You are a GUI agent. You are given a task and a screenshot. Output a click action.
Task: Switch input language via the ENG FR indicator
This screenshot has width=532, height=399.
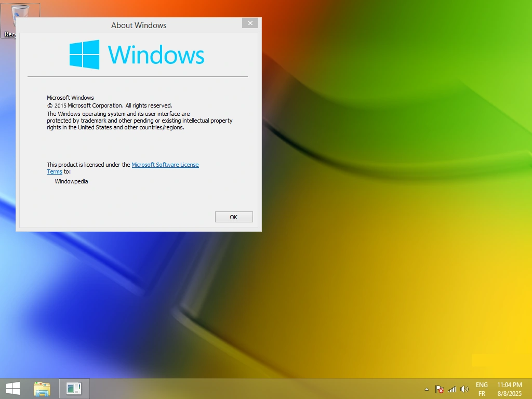(x=482, y=389)
